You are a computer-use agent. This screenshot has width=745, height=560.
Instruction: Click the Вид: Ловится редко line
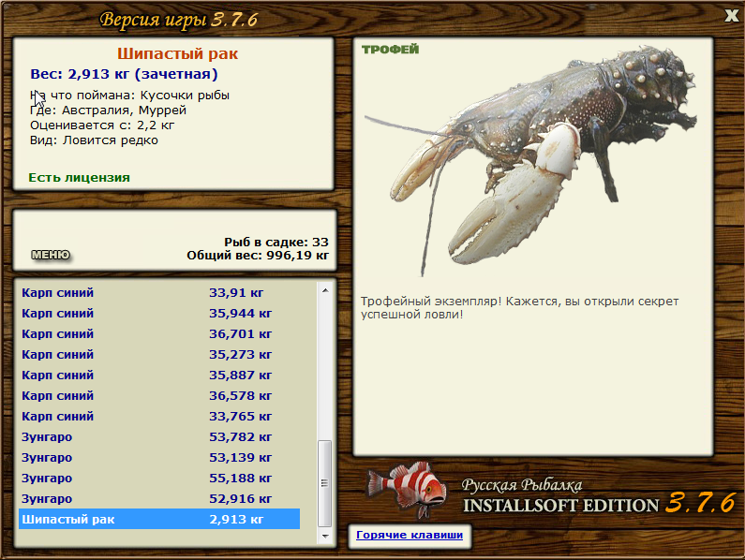point(94,140)
